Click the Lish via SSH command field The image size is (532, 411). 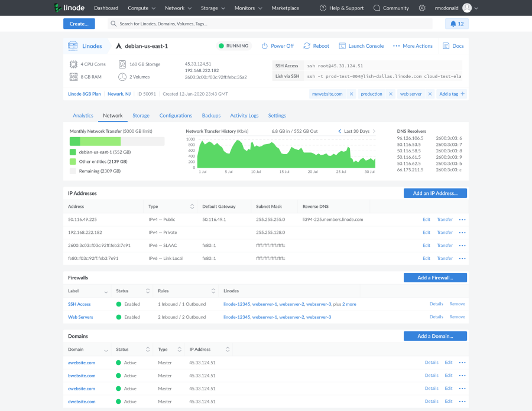(x=383, y=76)
